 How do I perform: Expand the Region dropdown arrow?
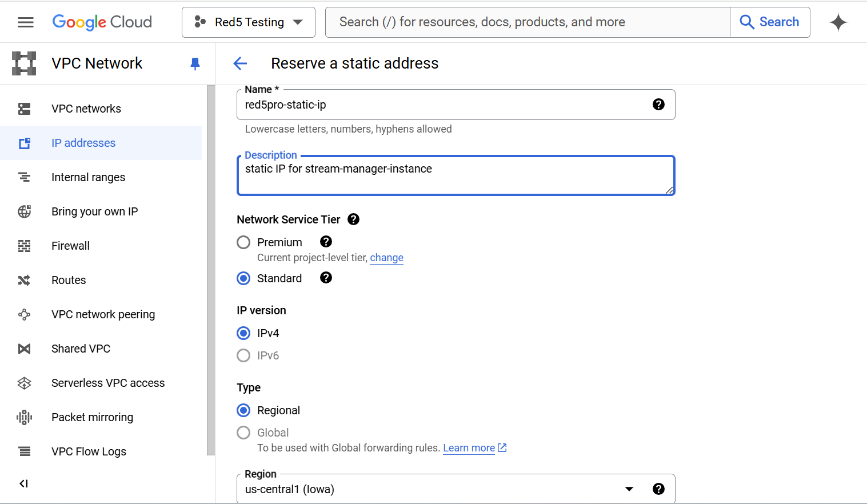pyautogui.click(x=629, y=489)
